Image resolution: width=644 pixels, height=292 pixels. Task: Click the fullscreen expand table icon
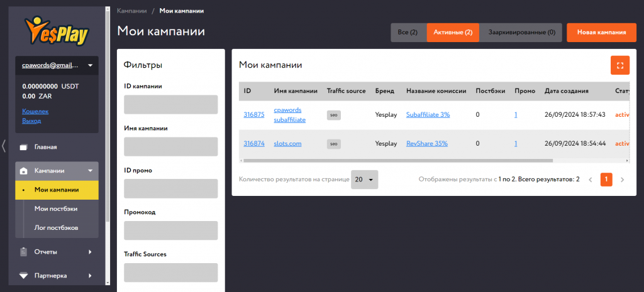pyautogui.click(x=619, y=65)
